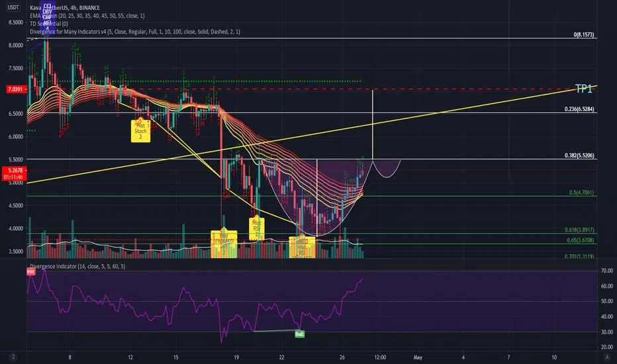Click the USDT currency button

tap(13, 7)
